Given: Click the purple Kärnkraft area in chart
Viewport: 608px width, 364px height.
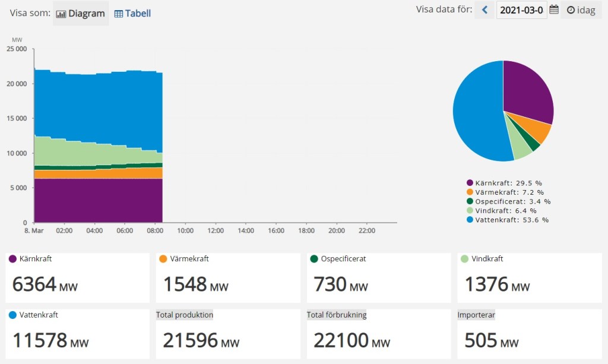Looking at the screenshot, I should 98,200.
